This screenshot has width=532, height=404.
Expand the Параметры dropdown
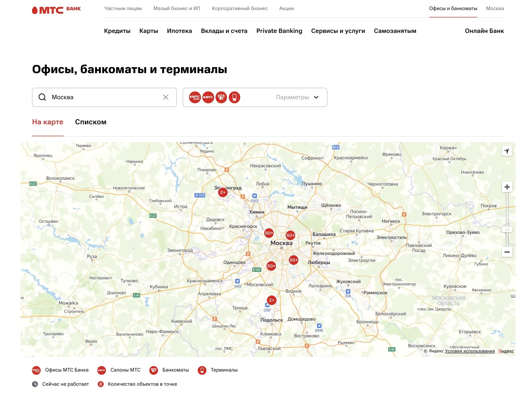tap(298, 97)
